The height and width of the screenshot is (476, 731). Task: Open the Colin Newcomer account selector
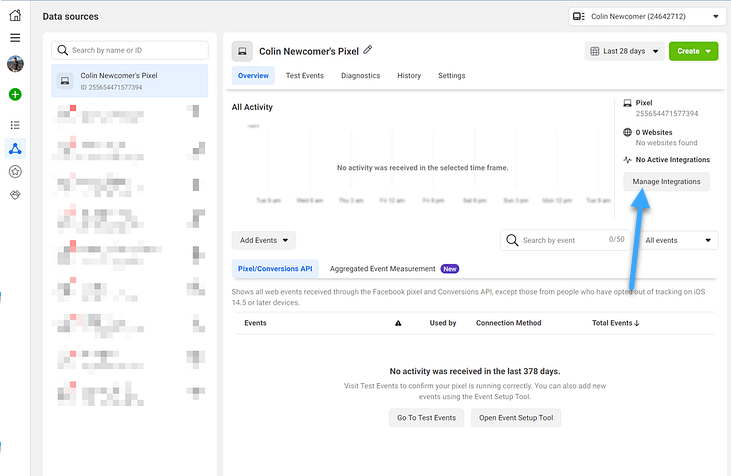coord(647,16)
